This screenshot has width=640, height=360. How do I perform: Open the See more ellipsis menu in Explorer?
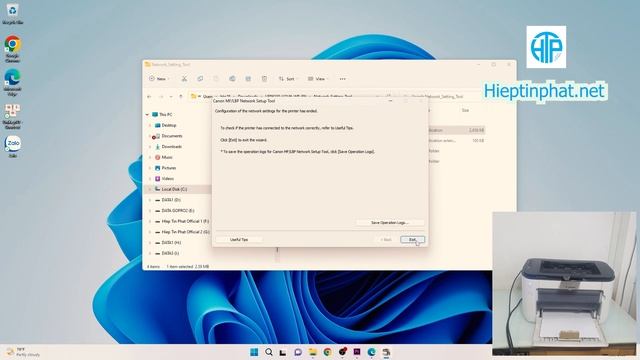(x=342, y=79)
